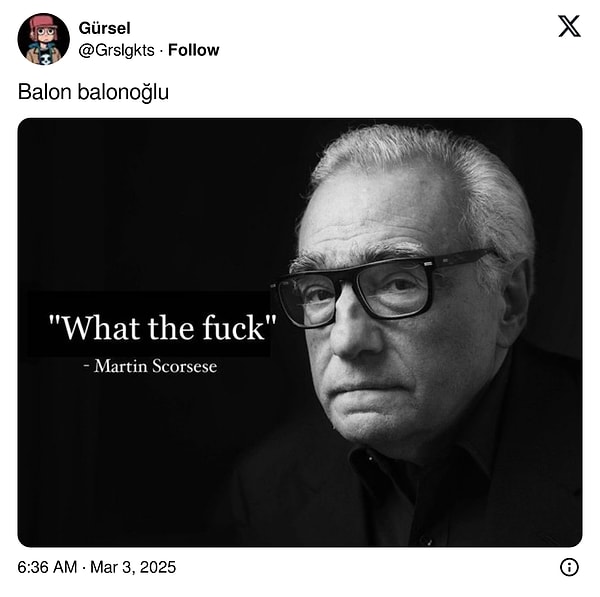Open the X logo link
The width and height of the screenshot is (600, 597).
tap(569, 26)
